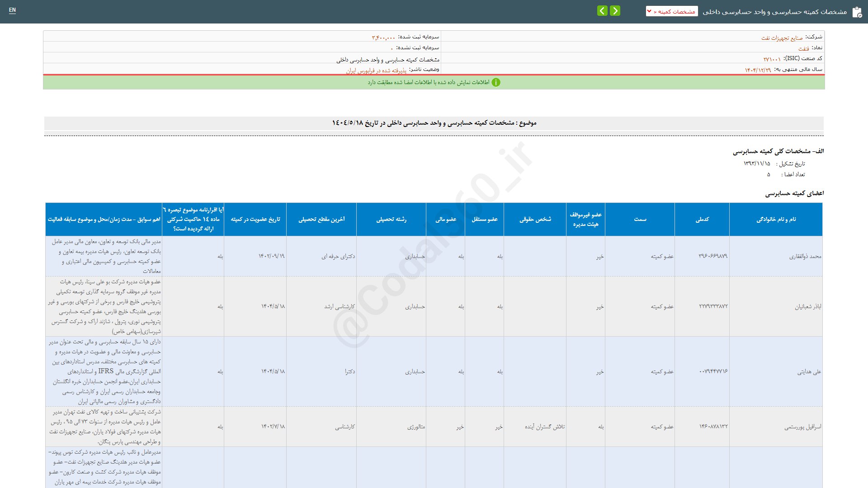
Task: Click the تاریخ عضویت در کمیته header
Action: (x=255, y=219)
